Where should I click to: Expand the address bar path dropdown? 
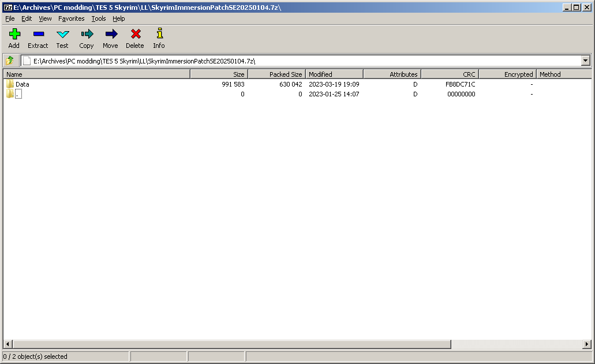pos(586,61)
